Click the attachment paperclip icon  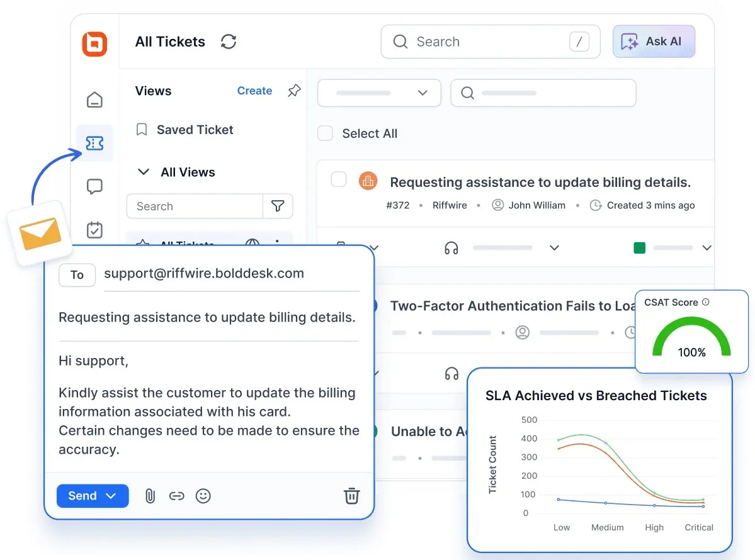(149, 496)
